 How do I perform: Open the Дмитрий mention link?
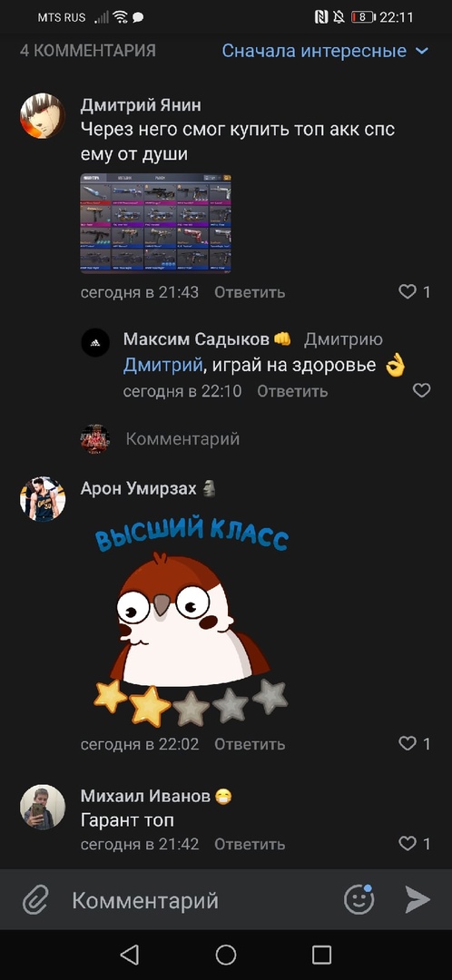[162, 365]
